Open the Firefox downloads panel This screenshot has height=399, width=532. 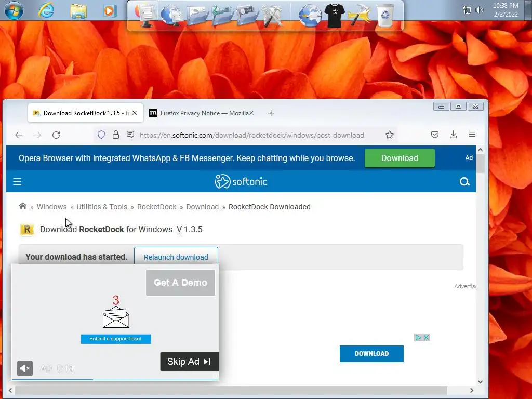point(453,135)
